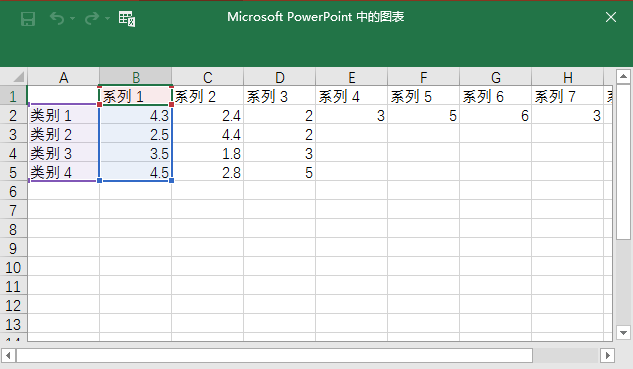Select row 9 header

coord(13,248)
